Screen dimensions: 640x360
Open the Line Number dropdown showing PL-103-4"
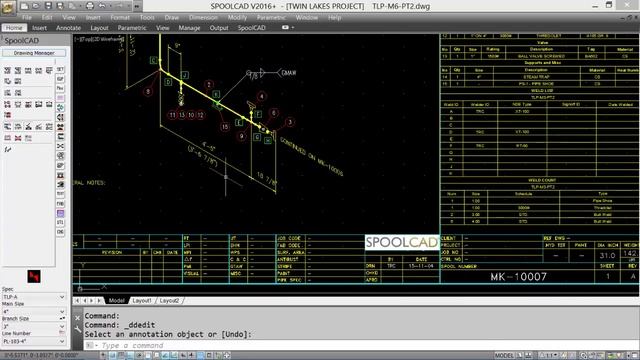[x=33, y=341]
